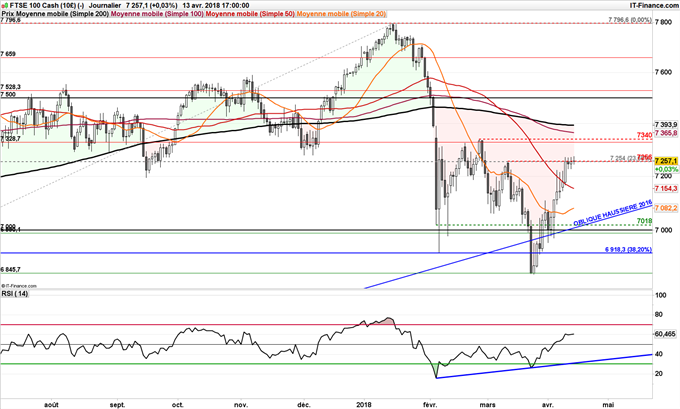Click the 7 800 price axis value
680x409 pixels.
coord(663,22)
